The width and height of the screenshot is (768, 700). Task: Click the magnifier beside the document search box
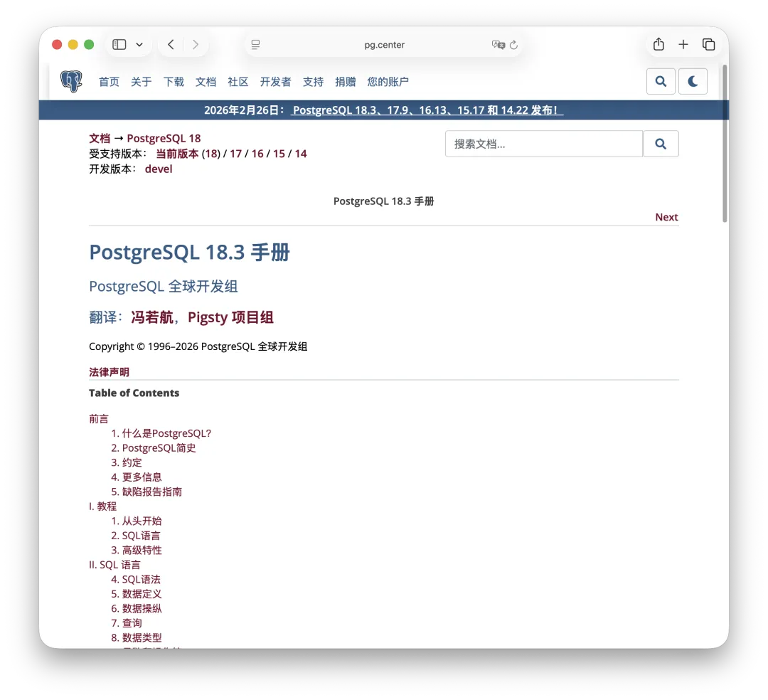(660, 144)
